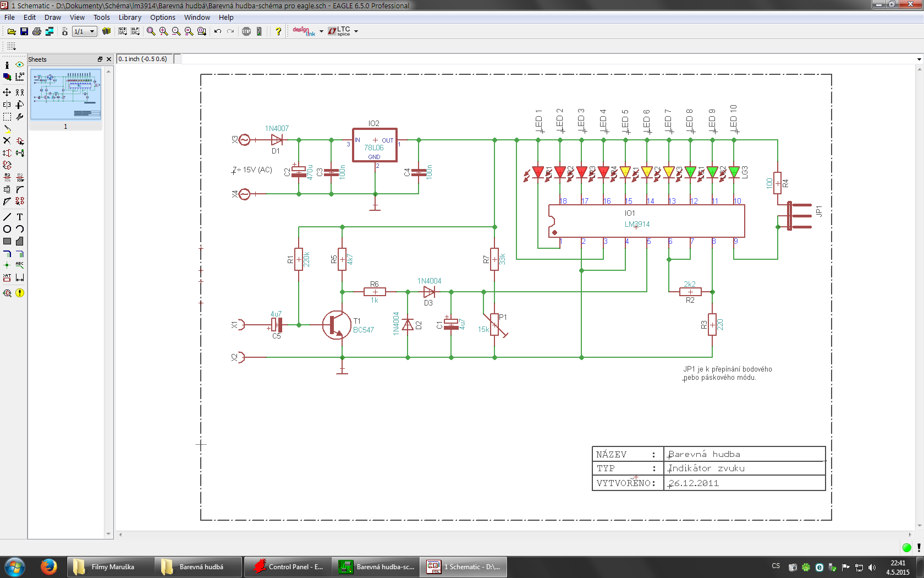Open the Draw menu
This screenshot has height=578, width=924.
pos(53,17)
